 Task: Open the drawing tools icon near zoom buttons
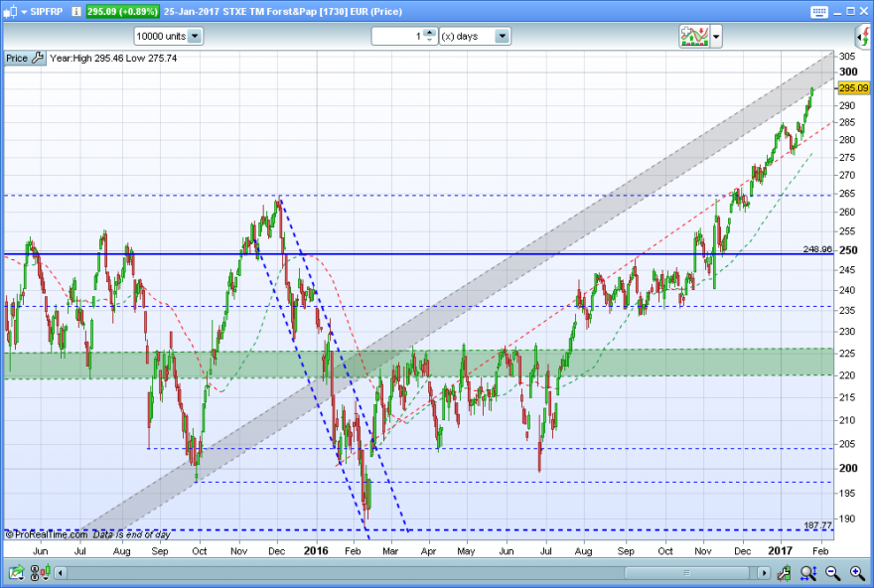pos(784,572)
